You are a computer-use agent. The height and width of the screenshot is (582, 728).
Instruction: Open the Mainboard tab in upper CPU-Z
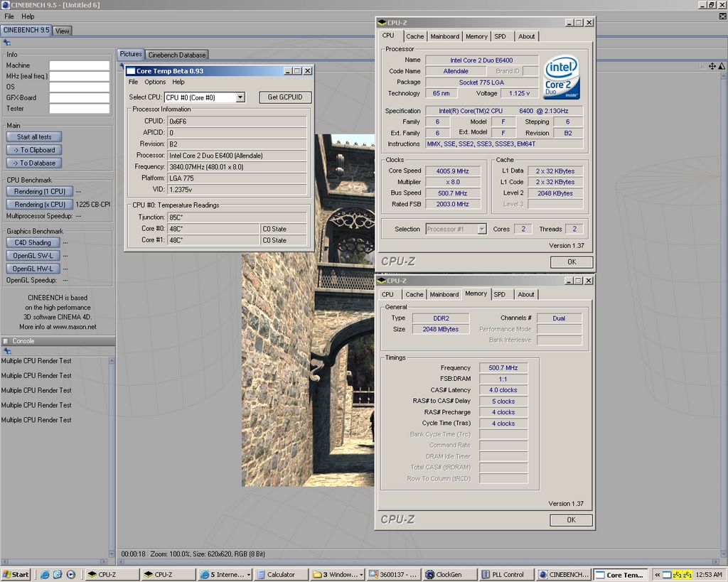point(444,36)
